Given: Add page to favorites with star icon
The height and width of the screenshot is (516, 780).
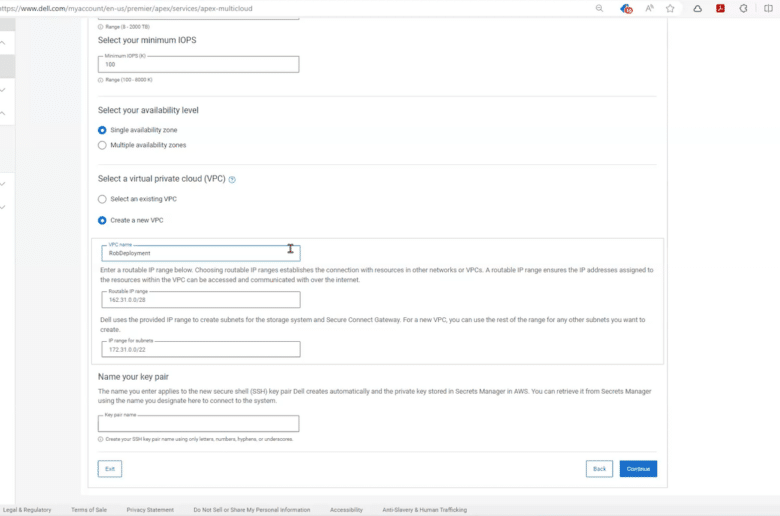Looking at the screenshot, I should click(670, 8).
